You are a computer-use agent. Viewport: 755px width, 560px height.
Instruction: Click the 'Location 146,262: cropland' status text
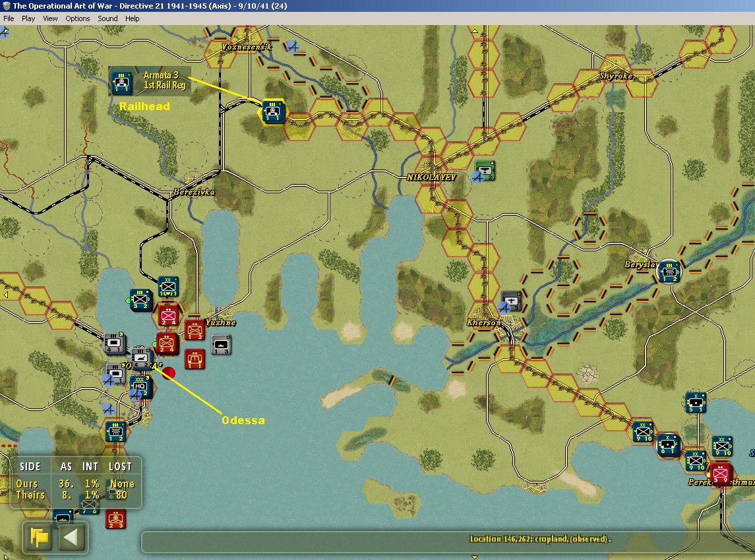click(540, 539)
